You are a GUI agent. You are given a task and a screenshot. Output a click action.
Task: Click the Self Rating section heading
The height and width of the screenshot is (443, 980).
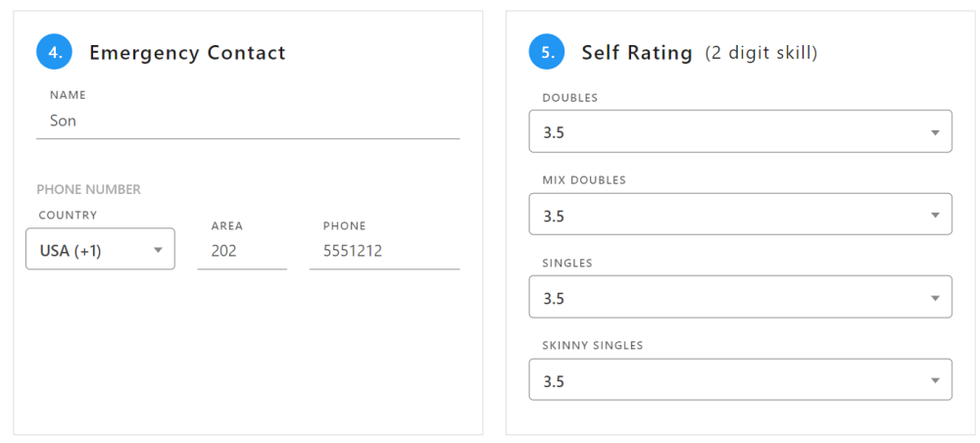pos(637,53)
